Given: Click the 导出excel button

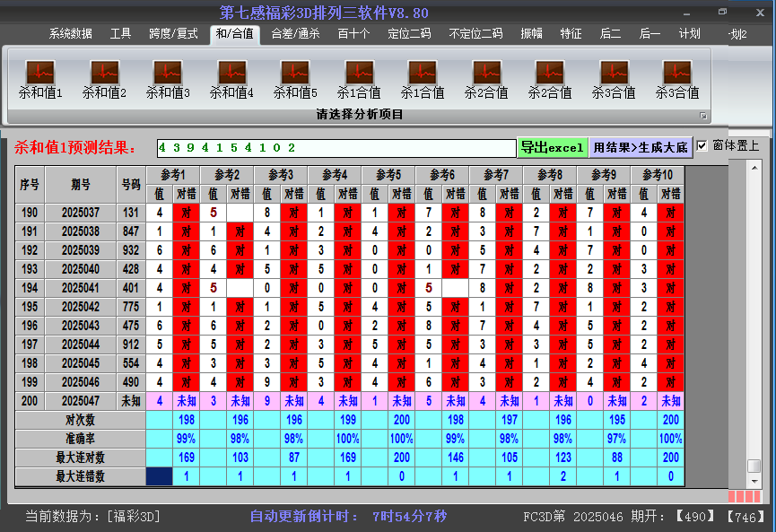Looking at the screenshot, I should pyautogui.click(x=553, y=147).
